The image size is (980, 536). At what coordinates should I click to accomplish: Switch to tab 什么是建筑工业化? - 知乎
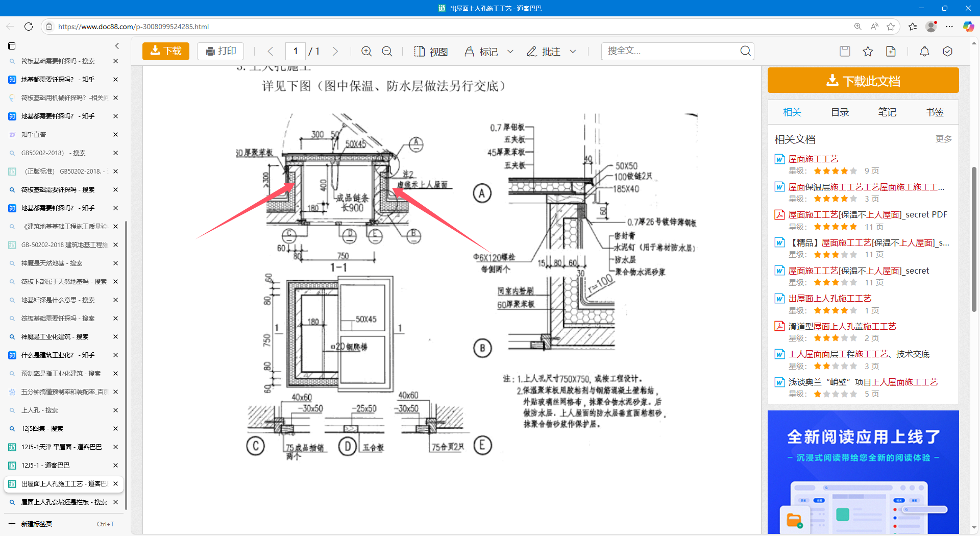[64, 355]
